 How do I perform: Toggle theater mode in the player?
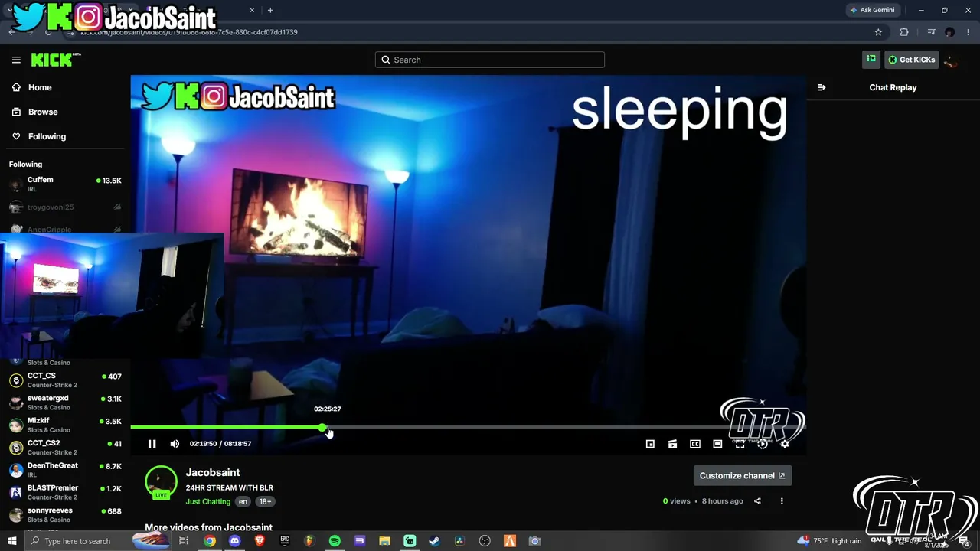pos(717,444)
